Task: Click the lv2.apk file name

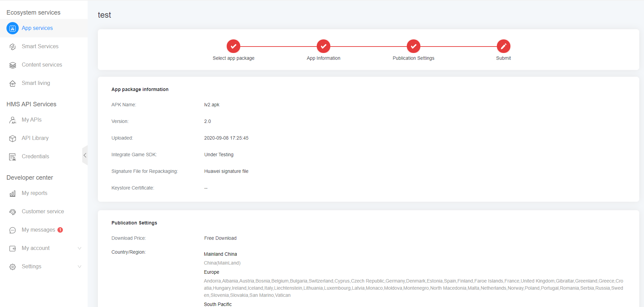Action: click(x=212, y=105)
